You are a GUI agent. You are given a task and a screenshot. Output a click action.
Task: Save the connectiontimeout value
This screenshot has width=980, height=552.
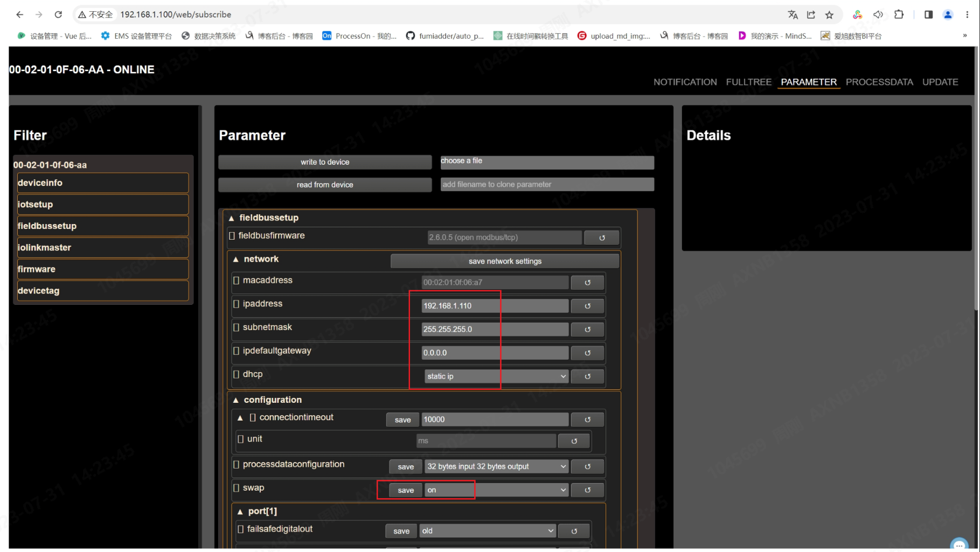click(x=402, y=420)
